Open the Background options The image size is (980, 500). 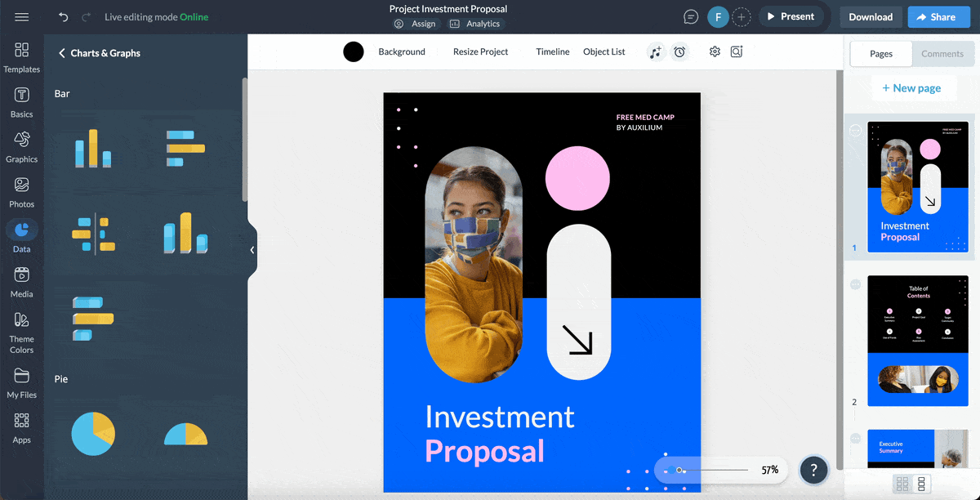point(401,51)
